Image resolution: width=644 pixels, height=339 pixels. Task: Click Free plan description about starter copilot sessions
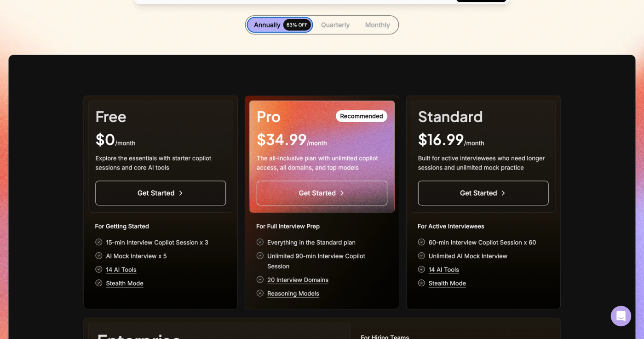point(153,163)
